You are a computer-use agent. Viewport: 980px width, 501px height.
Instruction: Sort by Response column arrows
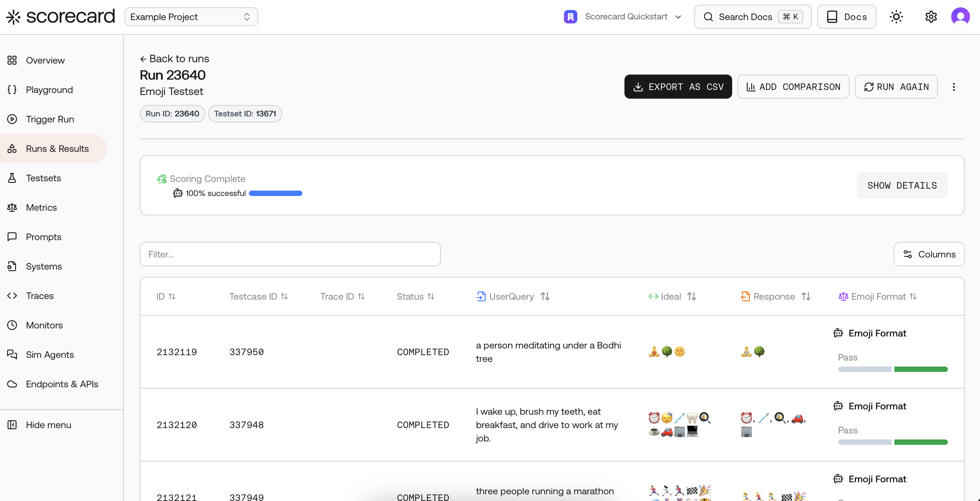pos(806,296)
